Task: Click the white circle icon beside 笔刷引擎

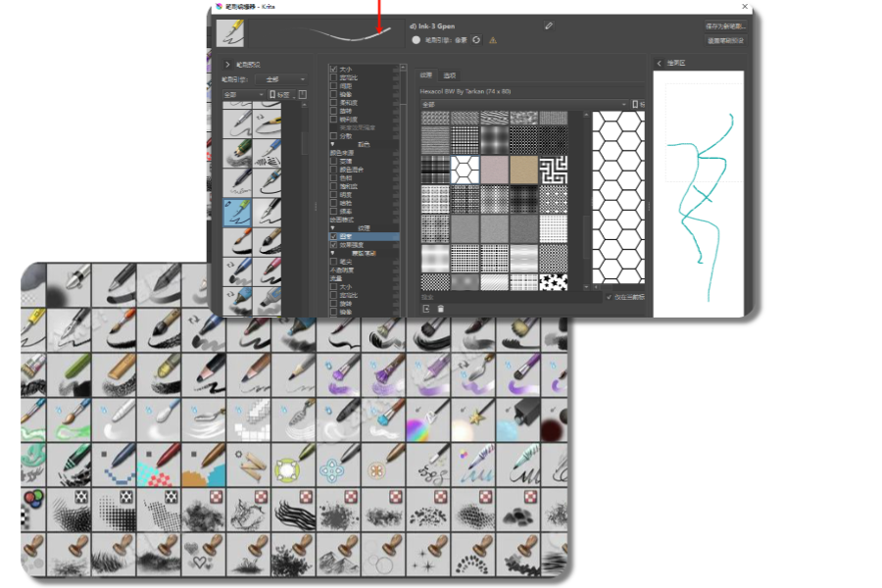Action: click(x=416, y=40)
